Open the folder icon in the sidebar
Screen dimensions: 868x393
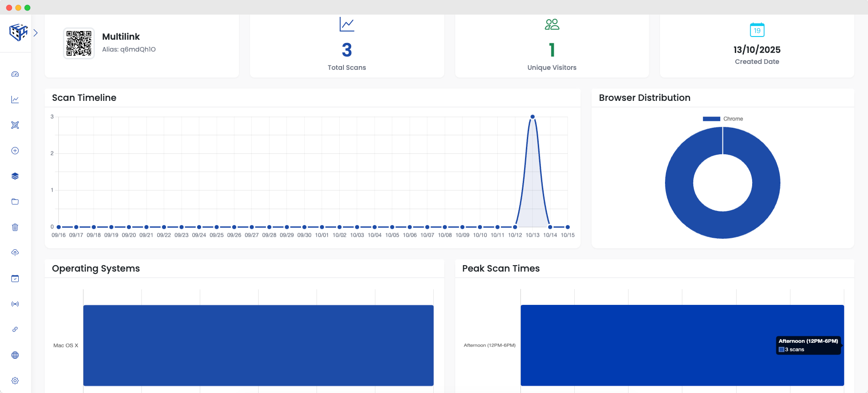(15, 202)
